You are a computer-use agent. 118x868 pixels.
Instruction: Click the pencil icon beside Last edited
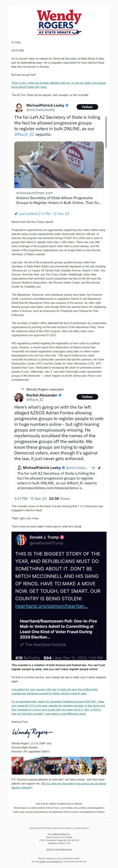[16, 214]
